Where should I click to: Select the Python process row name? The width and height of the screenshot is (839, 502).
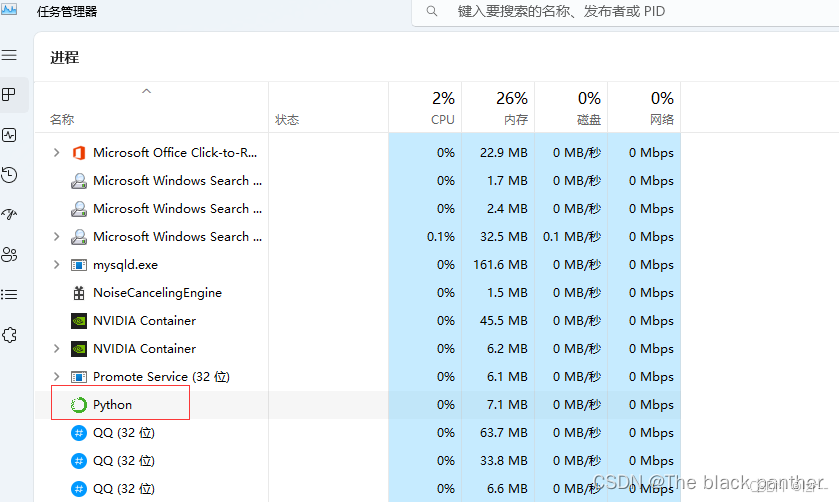tap(112, 405)
